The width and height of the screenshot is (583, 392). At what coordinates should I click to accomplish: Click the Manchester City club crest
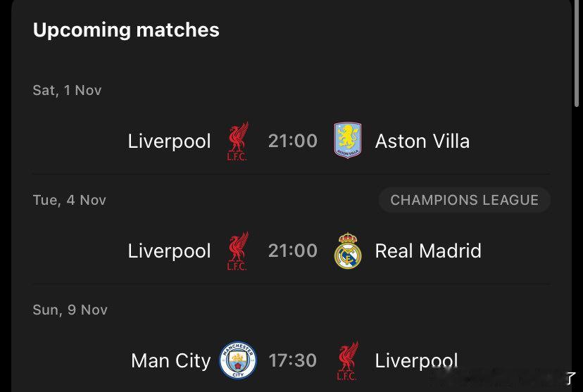(x=238, y=361)
